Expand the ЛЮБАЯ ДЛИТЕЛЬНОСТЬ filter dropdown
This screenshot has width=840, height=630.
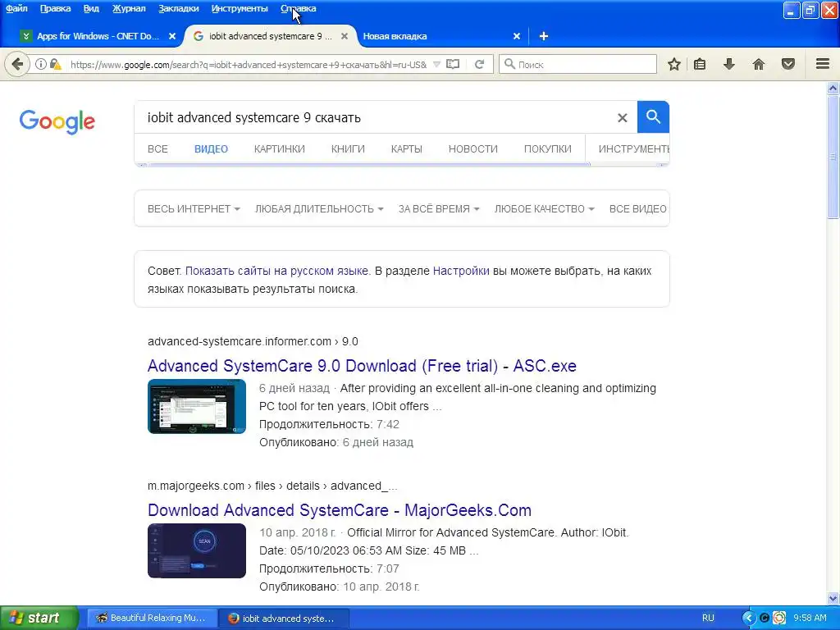coord(319,209)
